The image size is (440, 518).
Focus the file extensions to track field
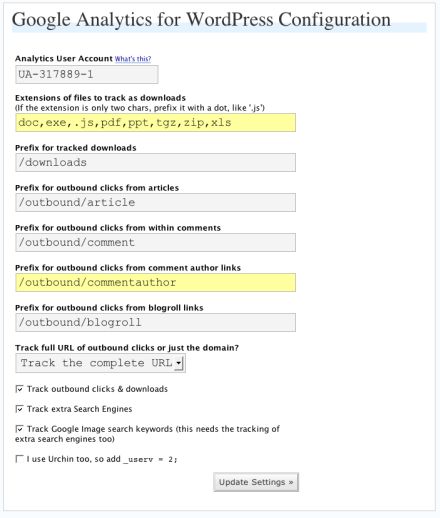click(x=155, y=123)
